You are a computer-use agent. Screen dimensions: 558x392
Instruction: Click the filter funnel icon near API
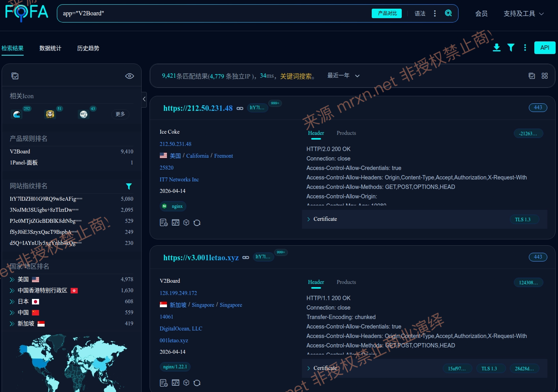pos(511,48)
